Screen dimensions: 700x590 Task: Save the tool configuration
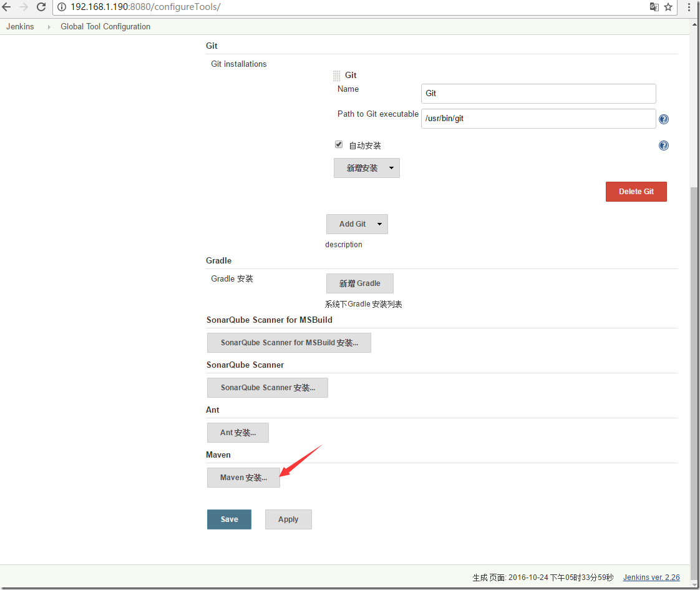click(x=229, y=519)
